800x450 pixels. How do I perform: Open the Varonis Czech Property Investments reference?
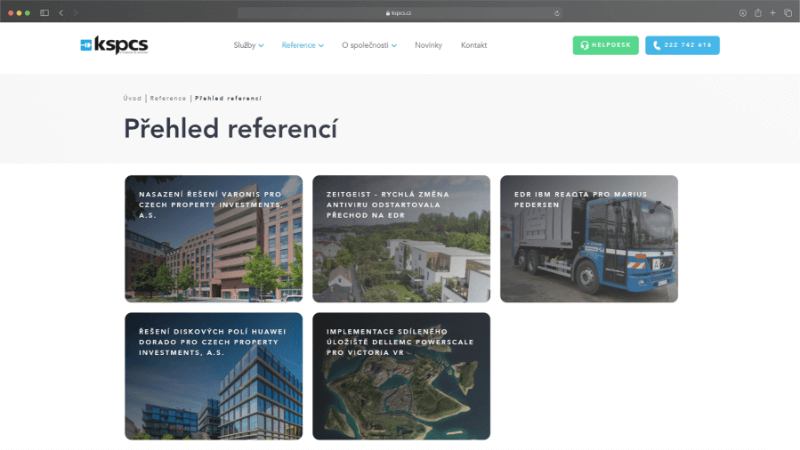click(x=214, y=239)
